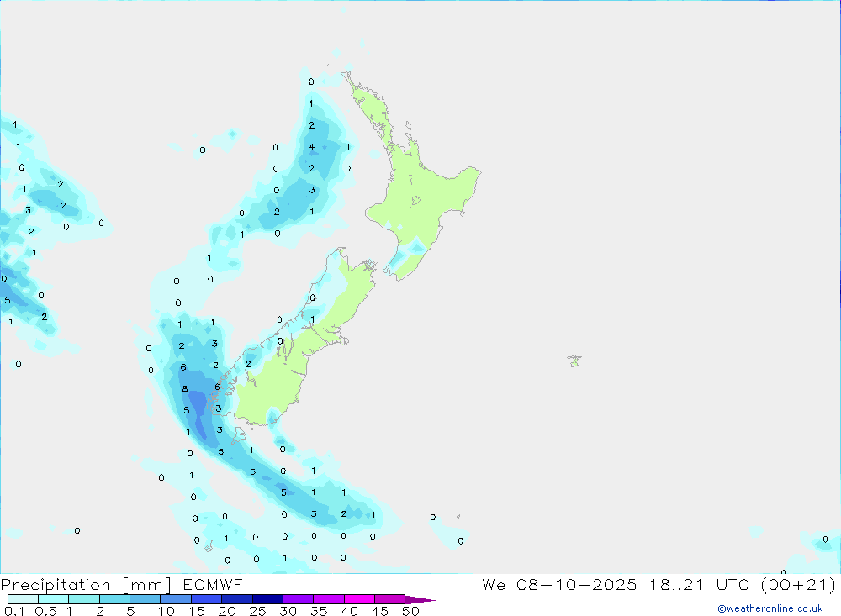841x616 pixels.
Task: Click the 0.5–1 mm legend color swatch
Action: tap(53, 599)
